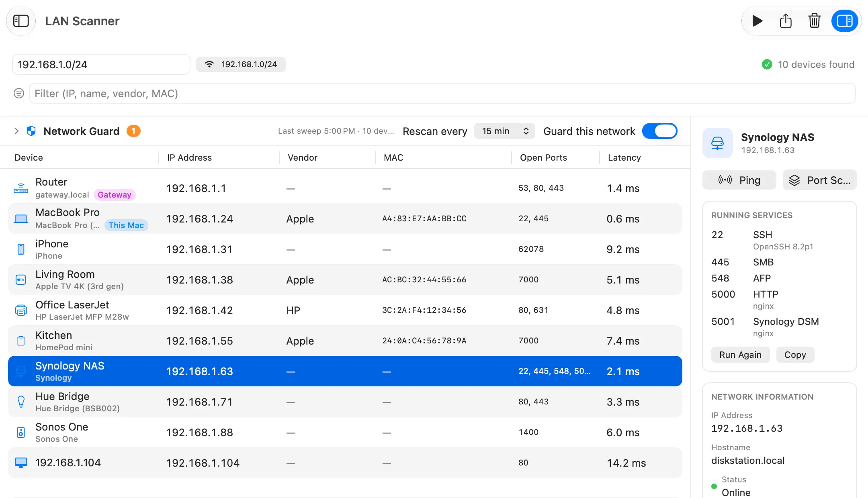This screenshot has width=868, height=498.
Task: Click the Ping button
Action: click(x=739, y=180)
